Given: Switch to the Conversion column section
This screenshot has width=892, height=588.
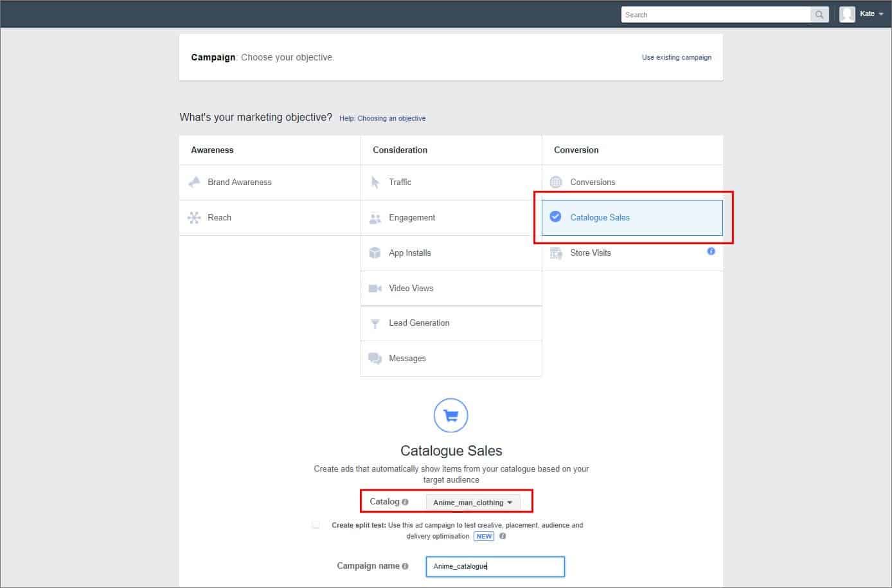Looking at the screenshot, I should click(576, 150).
